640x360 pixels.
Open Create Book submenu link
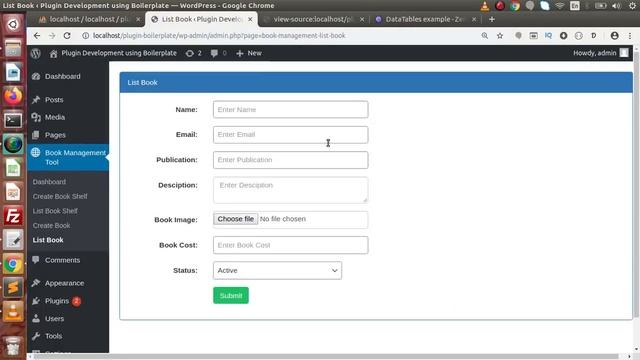click(51, 225)
